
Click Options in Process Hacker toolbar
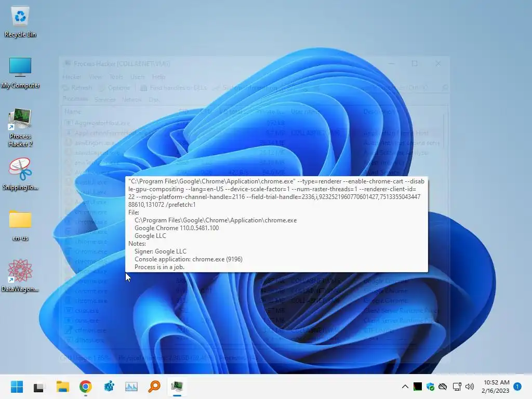coord(115,87)
